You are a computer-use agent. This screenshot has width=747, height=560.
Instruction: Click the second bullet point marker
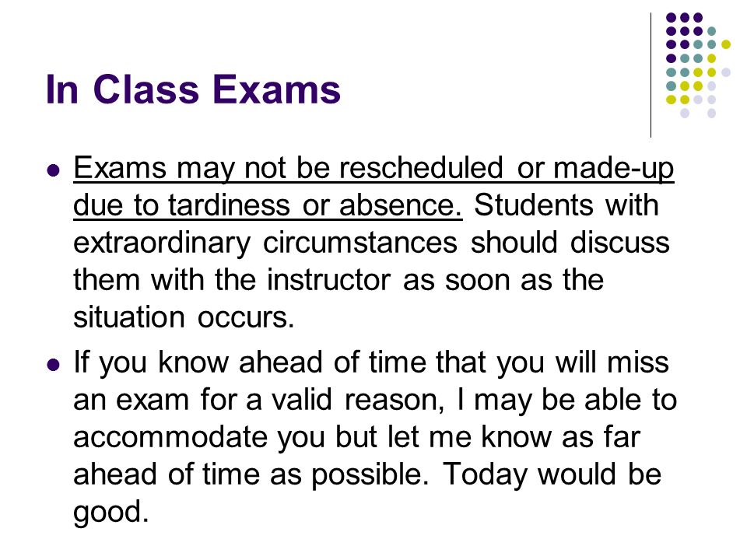click(54, 365)
